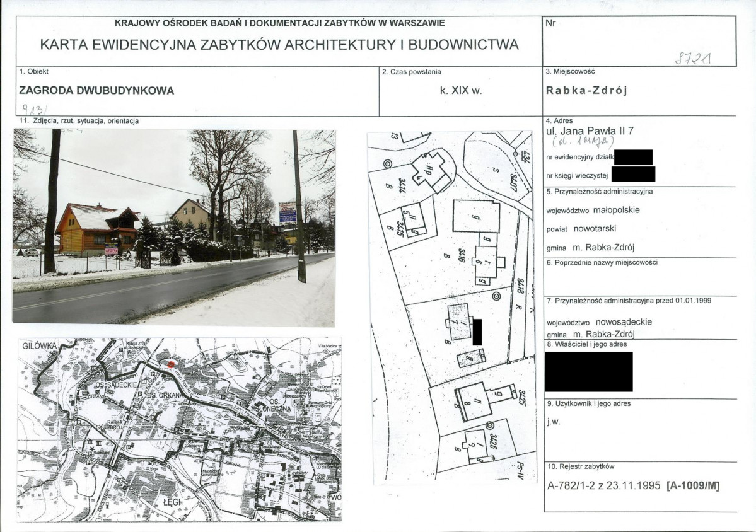The width and height of the screenshot is (756, 532).
Task: Select the registry entry 'A-782/1-2 z 23.11.1995'
Action: point(603,486)
